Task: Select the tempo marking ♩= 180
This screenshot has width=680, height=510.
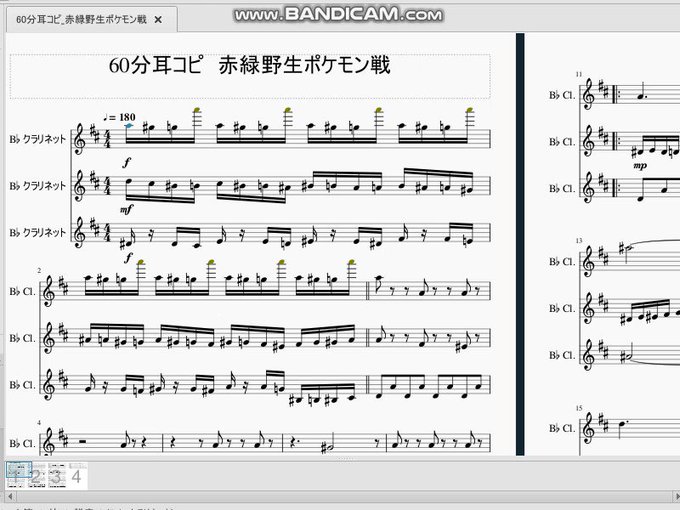Action: coord(119,117)
